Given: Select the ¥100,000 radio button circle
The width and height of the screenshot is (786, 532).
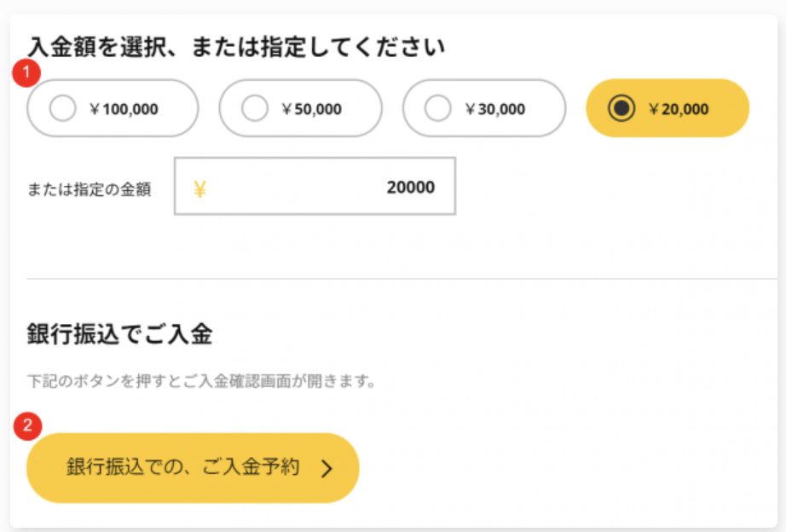Looking at the screenshot, I should [63, 109].
